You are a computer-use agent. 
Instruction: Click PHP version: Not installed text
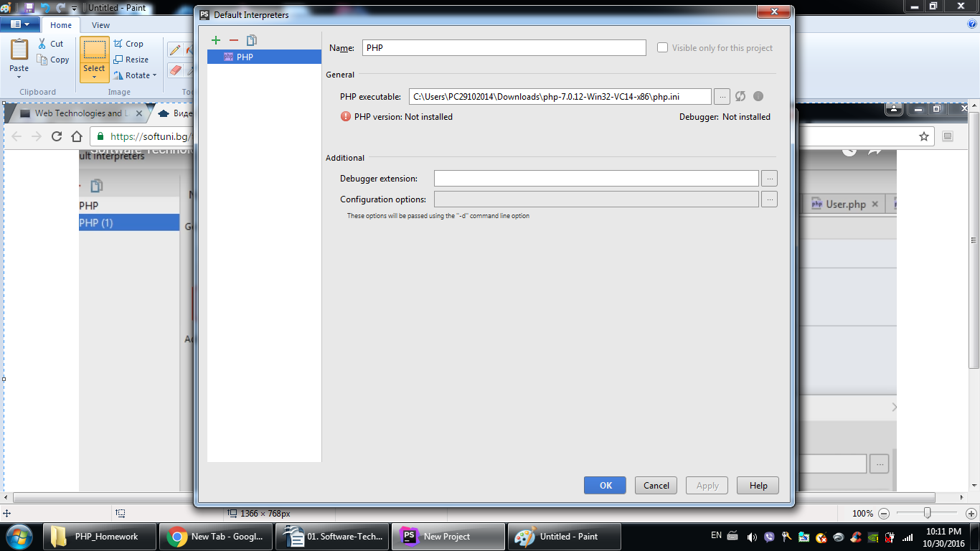403,116
